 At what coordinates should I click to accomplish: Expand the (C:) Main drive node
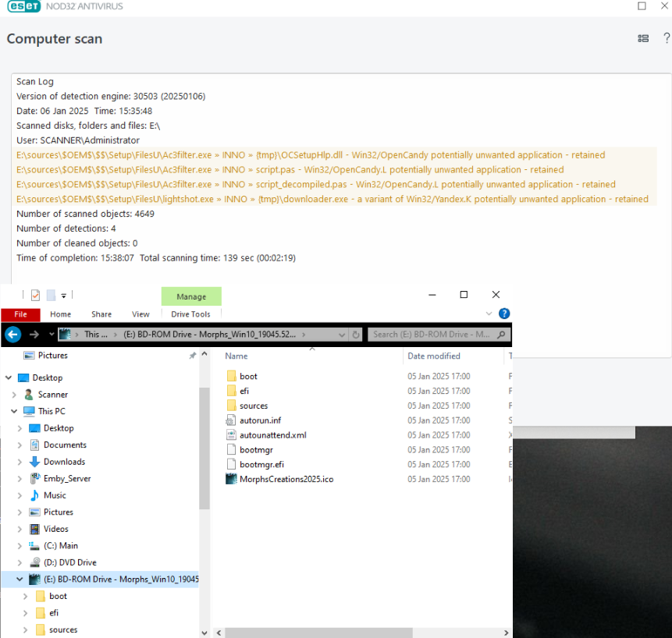20,545
